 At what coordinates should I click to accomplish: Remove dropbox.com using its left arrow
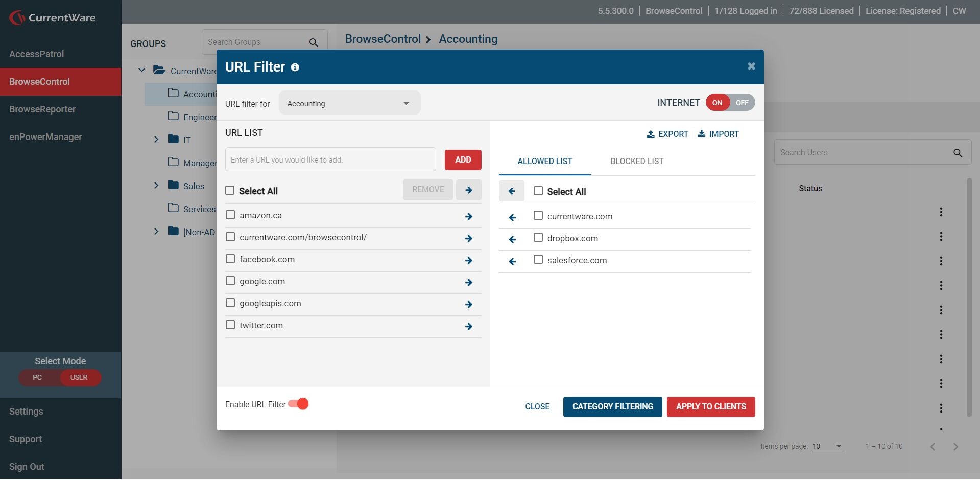512,239
